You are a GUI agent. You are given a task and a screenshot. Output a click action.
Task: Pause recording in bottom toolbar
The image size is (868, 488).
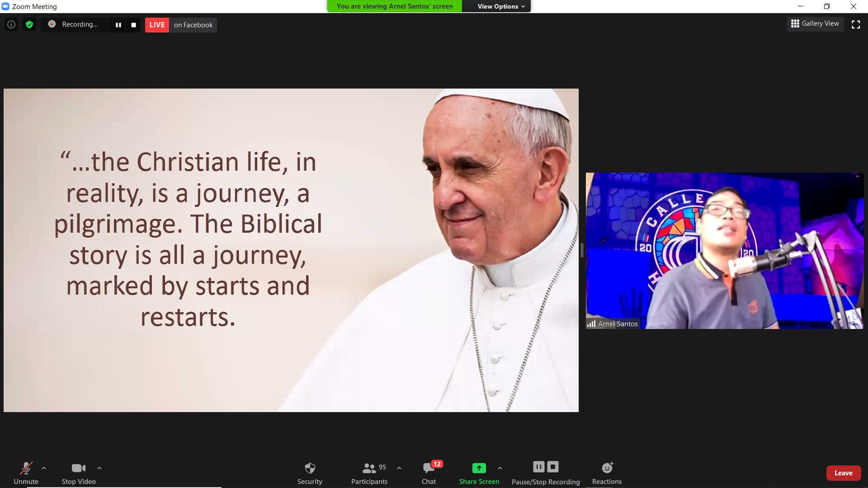click(539, 467)
